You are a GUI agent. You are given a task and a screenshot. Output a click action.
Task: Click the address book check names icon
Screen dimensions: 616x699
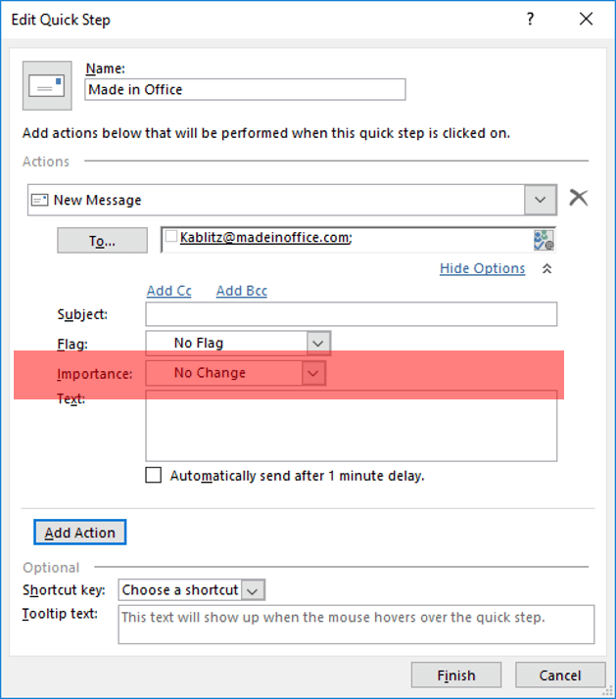pyautogui.click(x=544, y=240)
